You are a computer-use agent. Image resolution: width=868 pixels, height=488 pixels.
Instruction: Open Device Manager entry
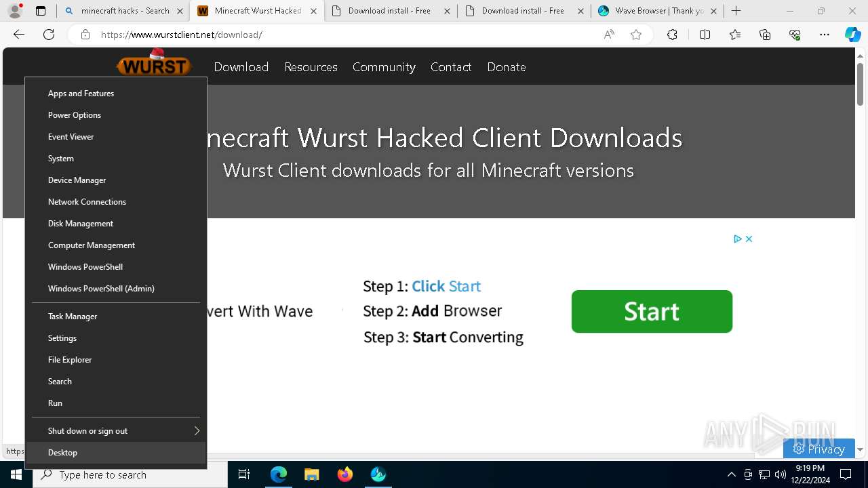pyautogui.click(x=116, y=180)
